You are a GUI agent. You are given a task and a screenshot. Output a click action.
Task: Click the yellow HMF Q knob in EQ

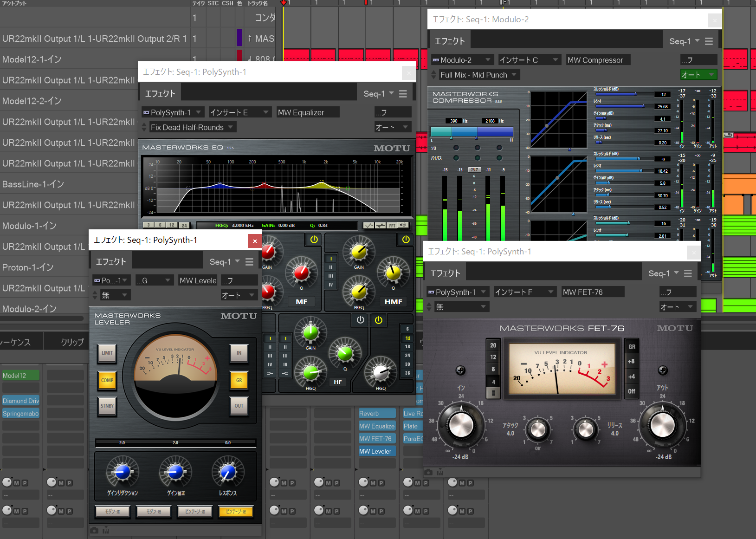(x=393, y=273)
